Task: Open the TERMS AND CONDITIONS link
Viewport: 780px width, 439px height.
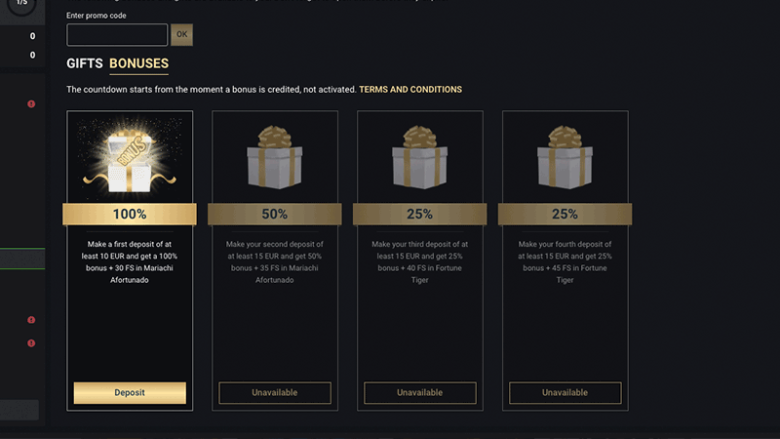Action: pyautogui.click(x=410, y=90)
